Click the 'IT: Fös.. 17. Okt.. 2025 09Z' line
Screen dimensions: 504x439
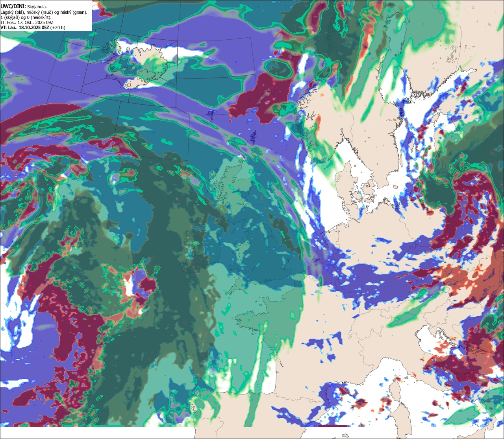(x=27, y=23)
